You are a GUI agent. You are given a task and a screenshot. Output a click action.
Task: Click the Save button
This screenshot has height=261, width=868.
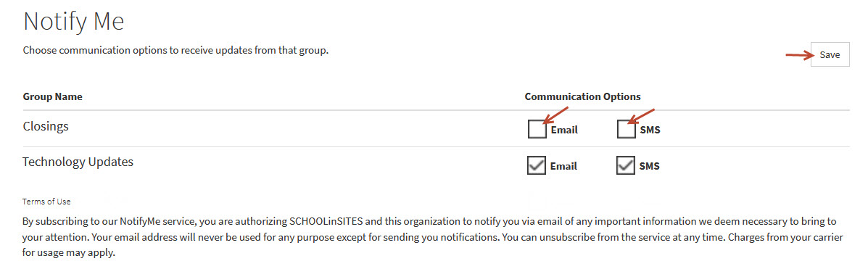(830, 55)
